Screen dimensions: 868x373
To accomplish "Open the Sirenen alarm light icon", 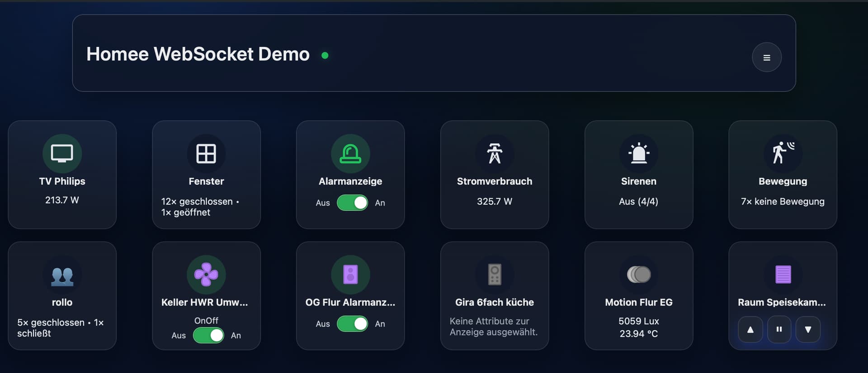I will 638,154.
